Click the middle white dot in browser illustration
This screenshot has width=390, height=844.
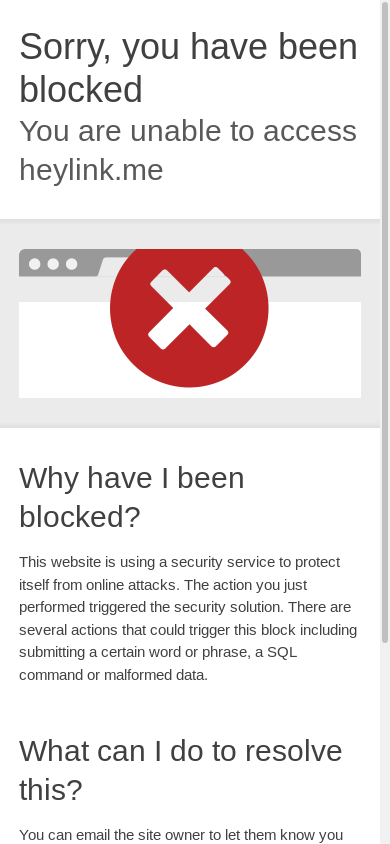(53, 264)
